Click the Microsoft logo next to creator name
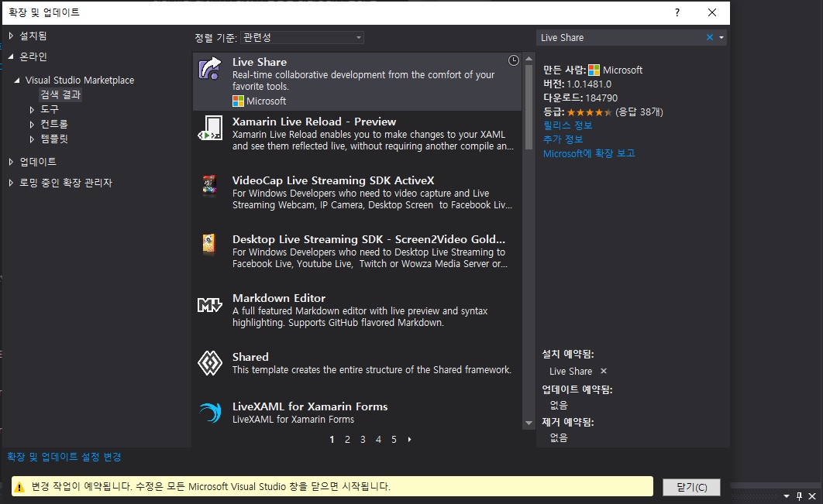 594,70
